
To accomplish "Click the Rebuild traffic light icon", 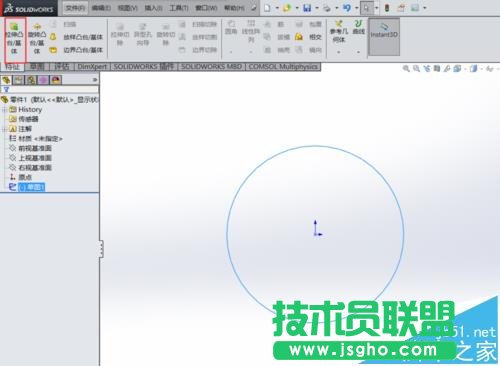I will [x=387, y=8].
